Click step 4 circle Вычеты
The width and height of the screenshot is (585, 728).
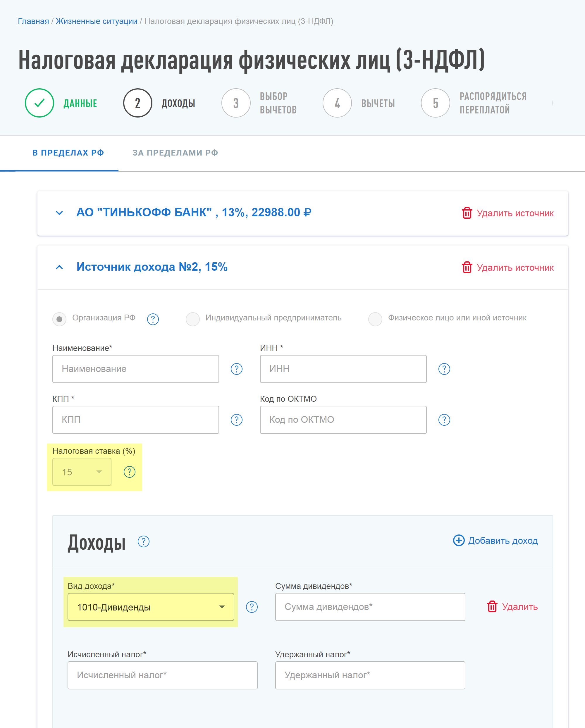click(337, 103)
